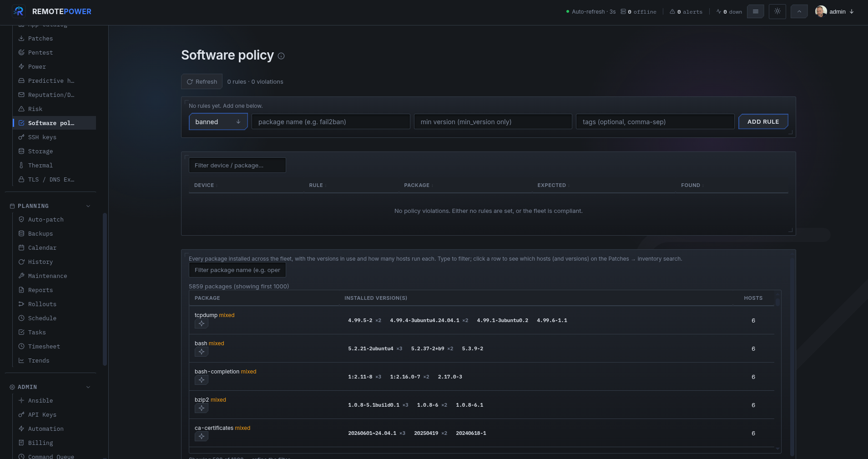Click version 20260601~24.04.1 text
The image size is (868, 459).
coord(372,433)
